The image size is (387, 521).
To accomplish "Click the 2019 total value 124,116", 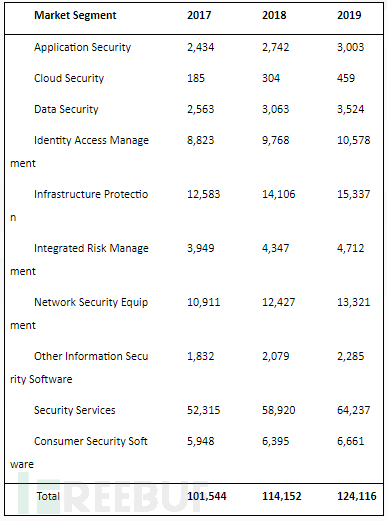I will tap(357, 496).
